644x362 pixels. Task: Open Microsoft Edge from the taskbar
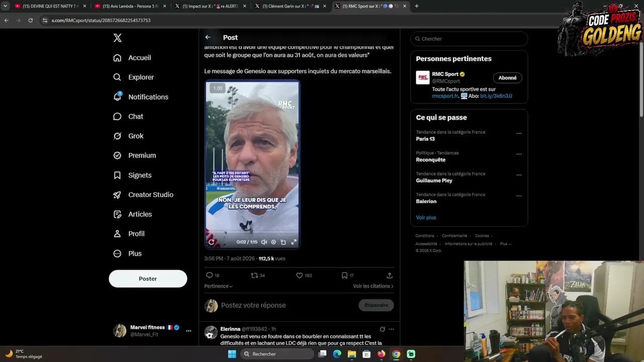coord(337,354)
